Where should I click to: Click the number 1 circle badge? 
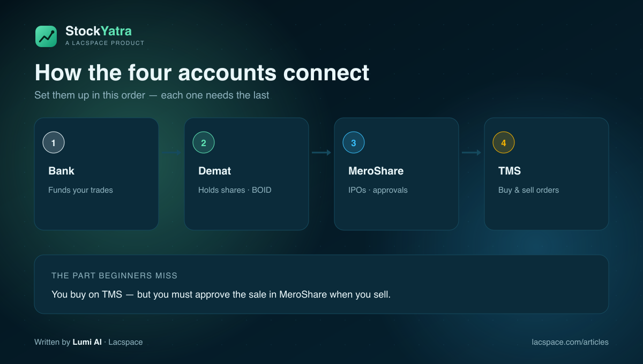[x=54, y=143]
